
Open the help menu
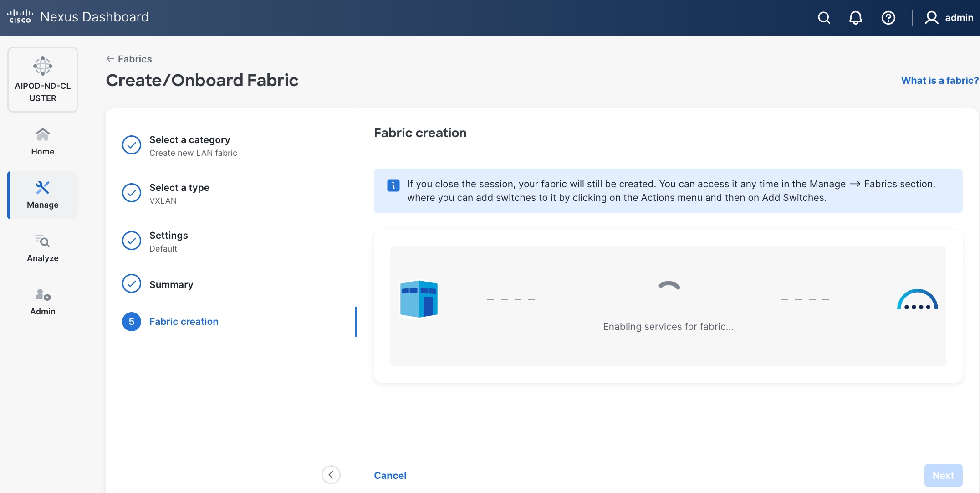pyautogui.click(x=888, y=18)
